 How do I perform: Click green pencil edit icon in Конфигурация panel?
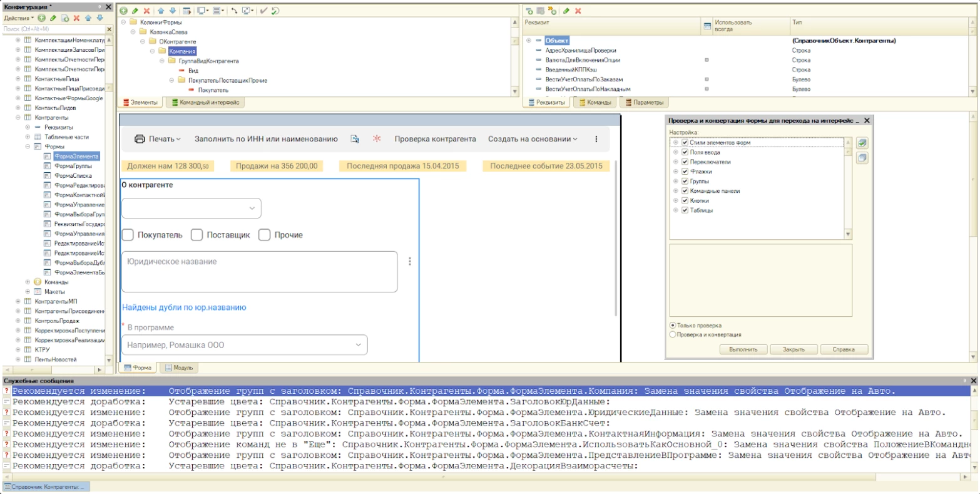point(53,18)
